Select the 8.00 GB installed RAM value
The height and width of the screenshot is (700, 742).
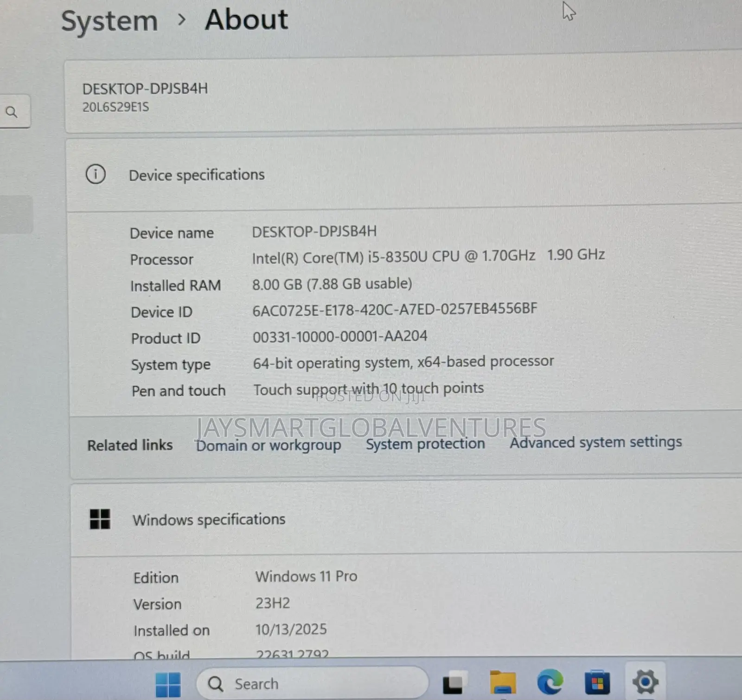point(332,284)
